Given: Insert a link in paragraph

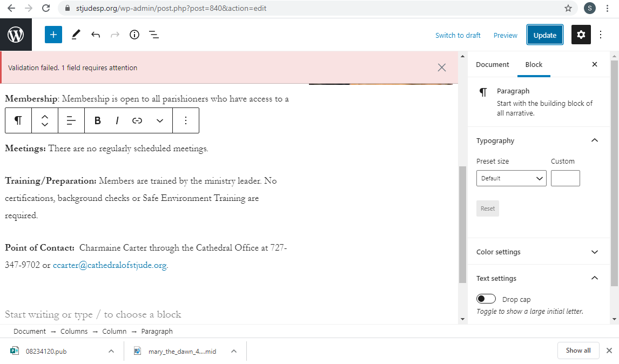Looking at the screenshot, I should (137, 120).
